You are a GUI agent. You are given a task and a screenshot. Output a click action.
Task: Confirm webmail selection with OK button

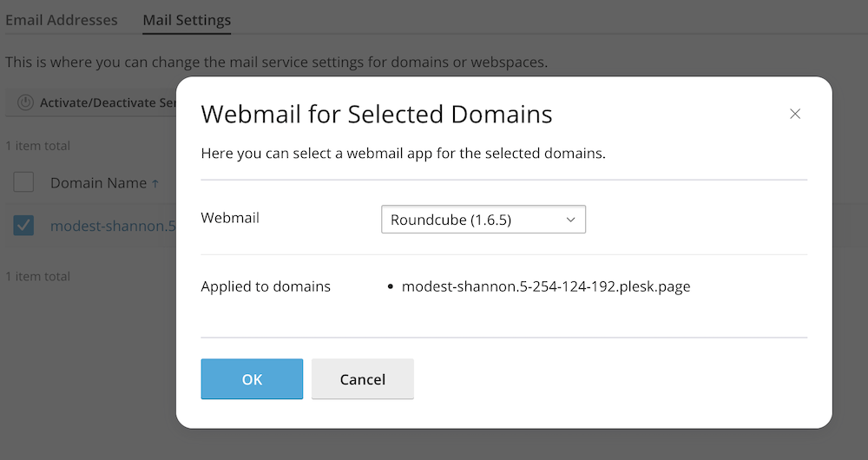[252, 379]
